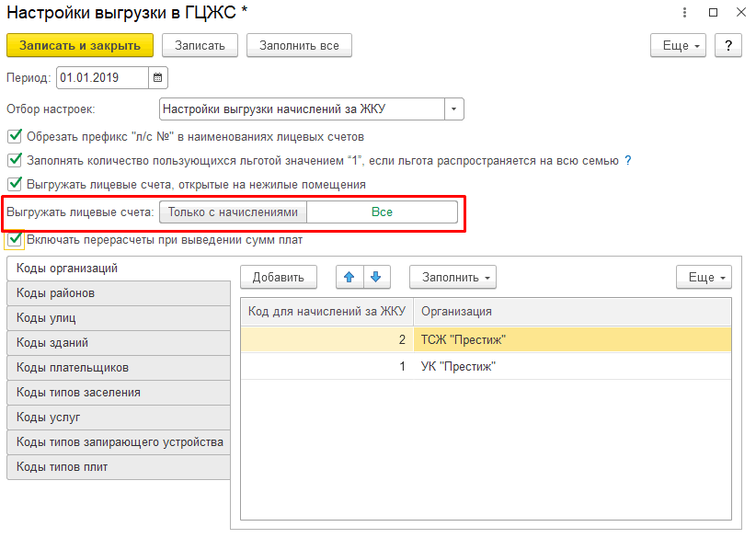Open help with the question mark button
The image size is (756, 538).
tap(727, 45)
